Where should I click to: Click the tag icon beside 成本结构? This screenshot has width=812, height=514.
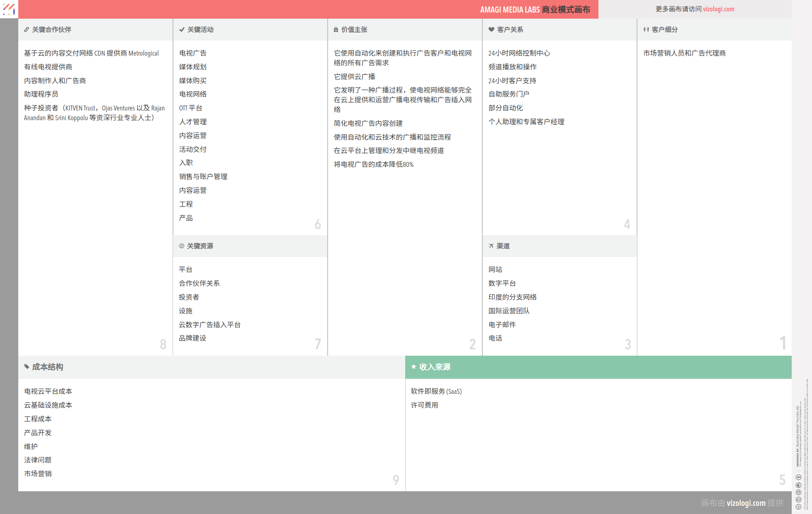26,367
